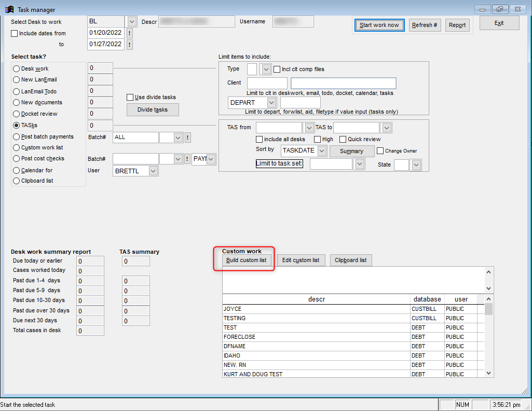Click the Start work now button

click(379, 25)
